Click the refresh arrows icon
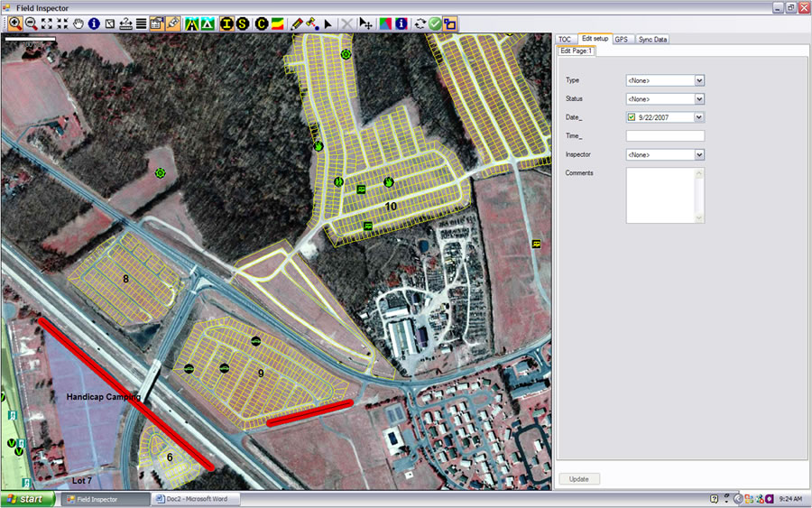The height and width of the screenshot is (508, 812). pyautogui.click(x=420, y=23)
